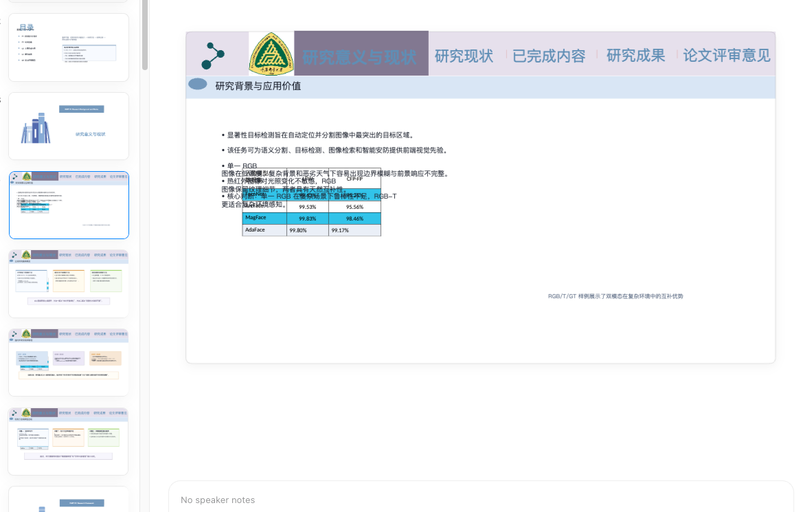Click the green triangular university logo

point(271,54)
